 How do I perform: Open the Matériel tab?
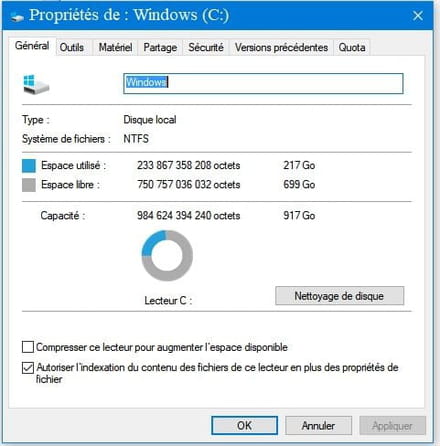pyautogui.click(x=115, y=47)
